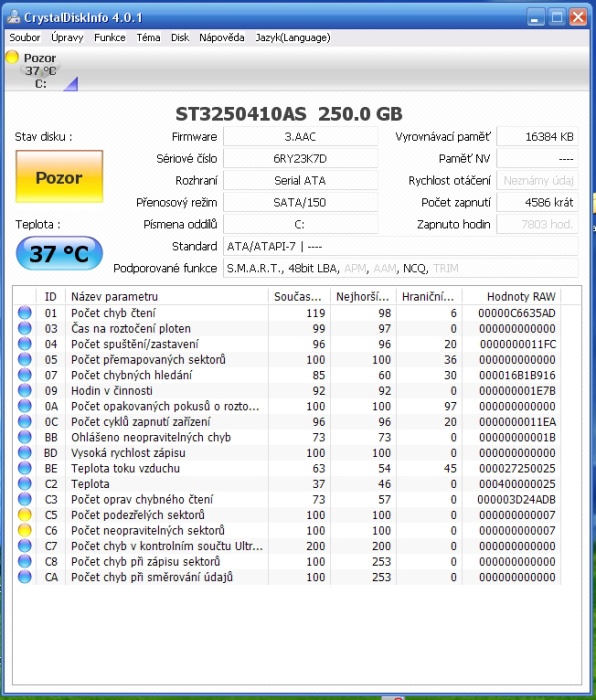Viewport: 596px width, 700px height.
Task: Click the Písmena oddílů field C:
Action: point(300,224)
